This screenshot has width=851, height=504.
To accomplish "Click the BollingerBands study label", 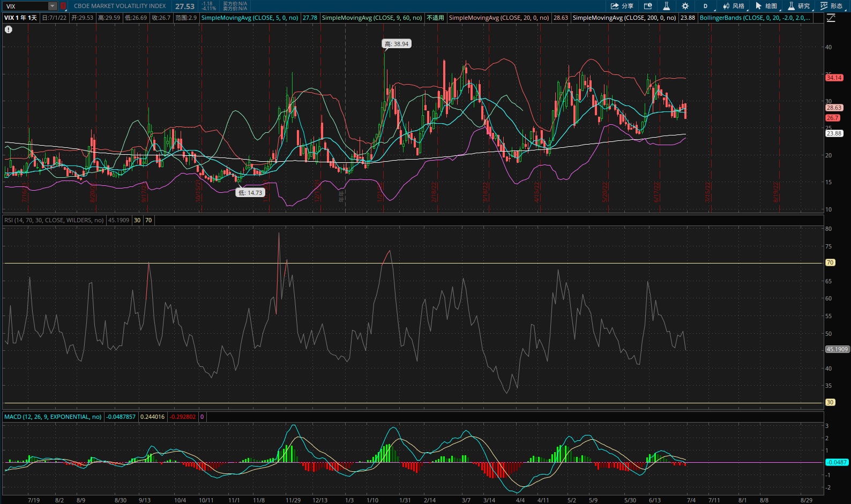I will (x=755, y=18).
